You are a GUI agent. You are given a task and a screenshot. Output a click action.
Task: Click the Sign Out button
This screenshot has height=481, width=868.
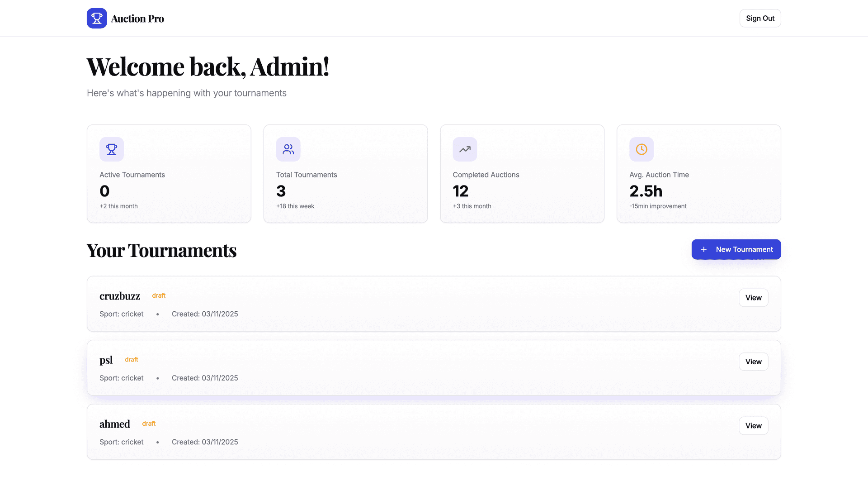[x=760, y=18]
